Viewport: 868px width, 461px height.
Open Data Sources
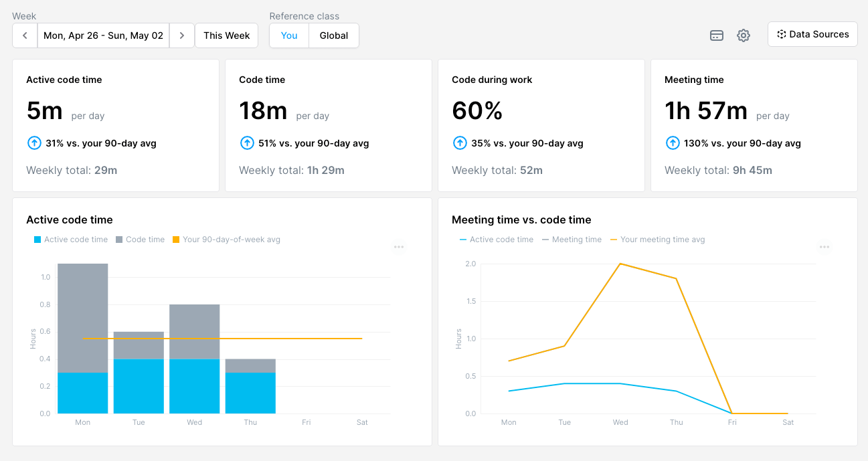(x=812, y=34)
